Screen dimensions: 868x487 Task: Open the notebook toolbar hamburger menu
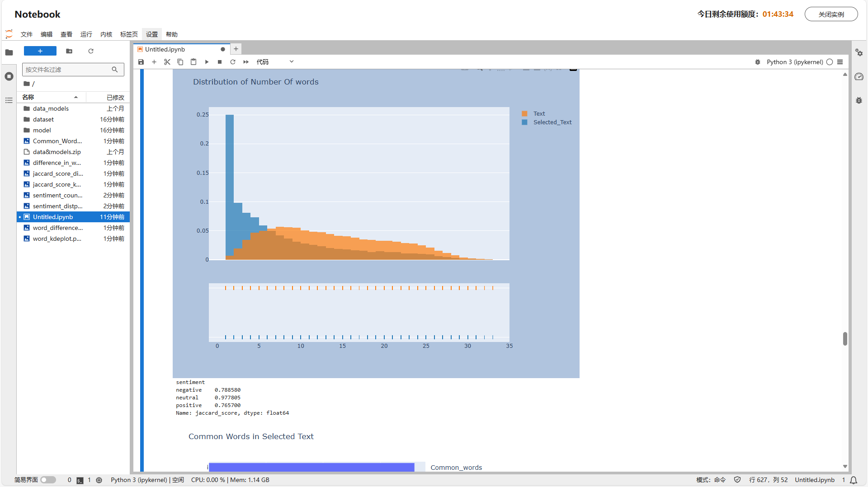[x=840, y=62]
